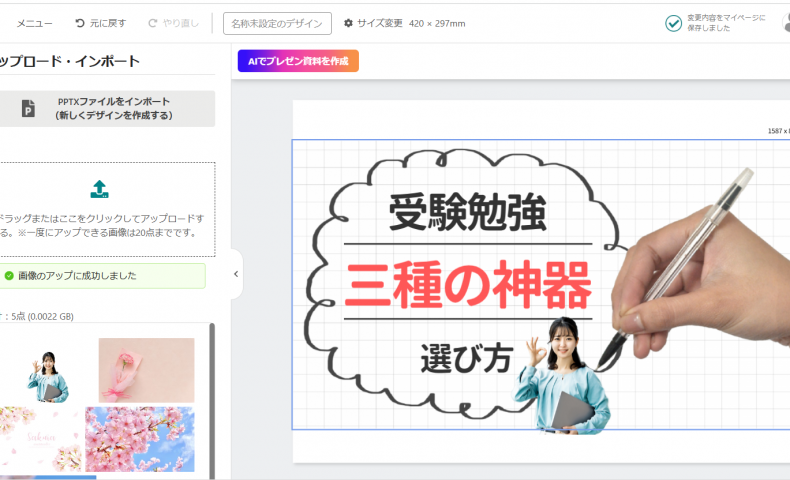Open the メニュー menu

click(x=34, y=23)
